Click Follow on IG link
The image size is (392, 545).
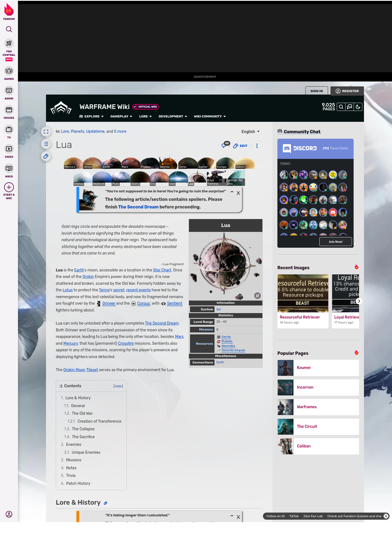pos(275,516)
